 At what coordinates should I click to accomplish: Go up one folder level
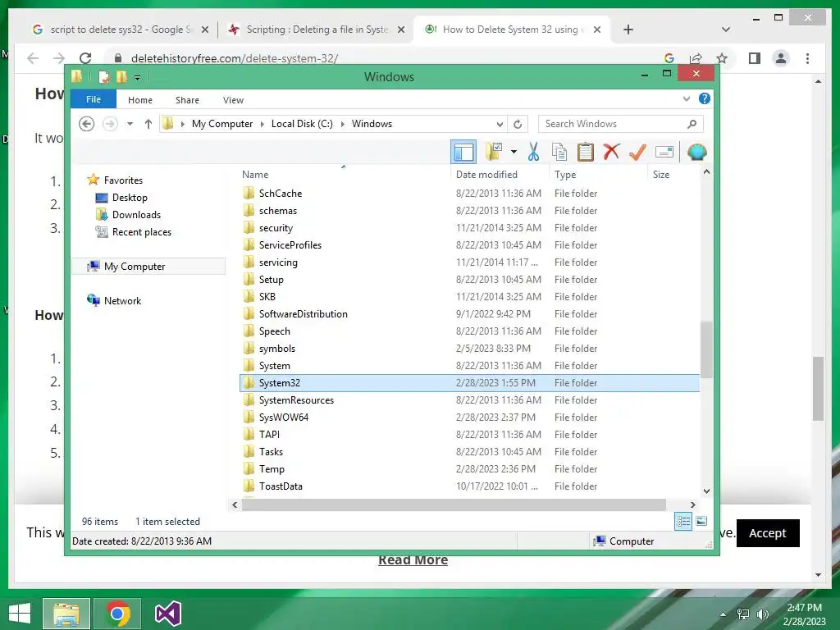click(x=148, y=124)
